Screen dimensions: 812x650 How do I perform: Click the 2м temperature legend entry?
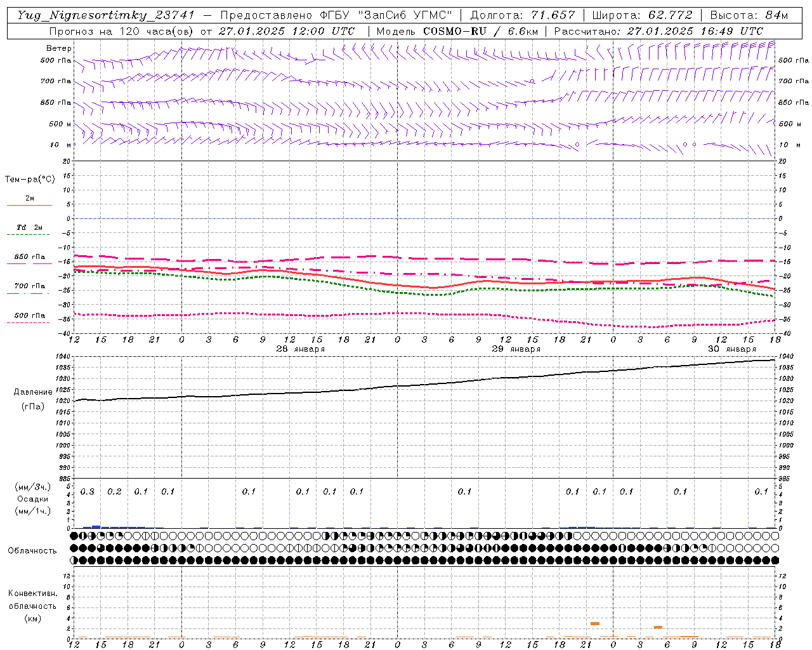tap(30, 199)
